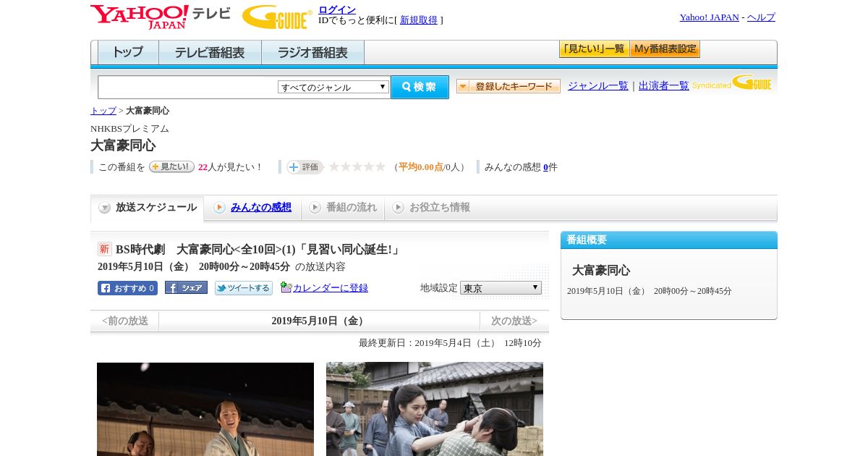This screenshot has width=868, height=456.
Task: Click the 新規取得 link
Action: [x=419, y=20]
